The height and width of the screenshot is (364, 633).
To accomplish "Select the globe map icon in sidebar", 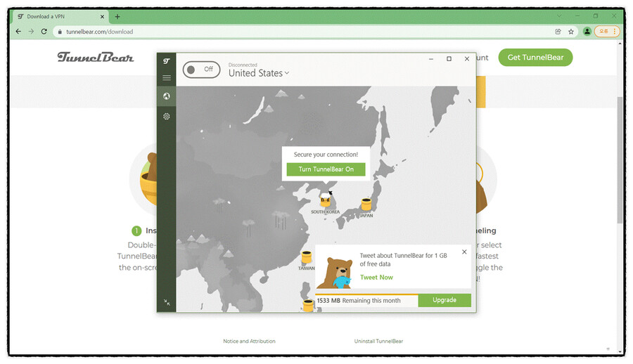I will [166, 96].
